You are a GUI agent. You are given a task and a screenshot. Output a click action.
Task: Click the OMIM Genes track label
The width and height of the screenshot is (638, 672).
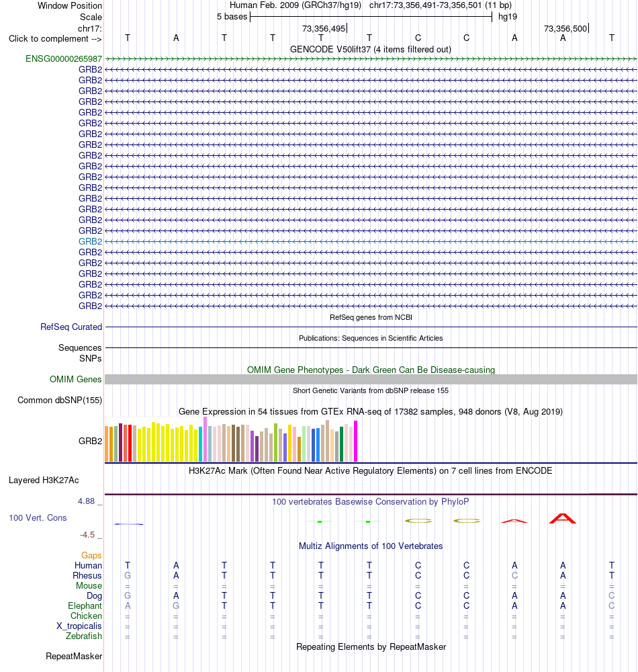[x=75, y=379]
